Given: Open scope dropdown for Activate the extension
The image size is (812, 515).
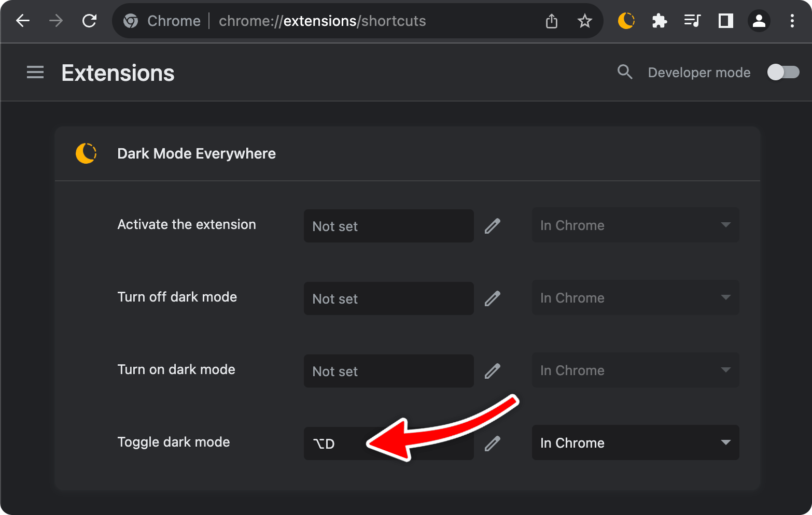Looking at the screenshot, I should (636, 225).
